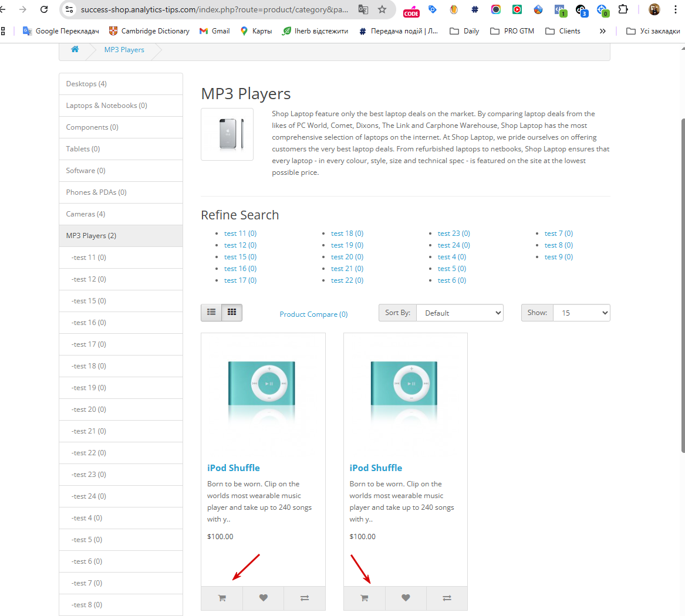
Task: Open Gmail bookmark
Action: coord(214,31)
